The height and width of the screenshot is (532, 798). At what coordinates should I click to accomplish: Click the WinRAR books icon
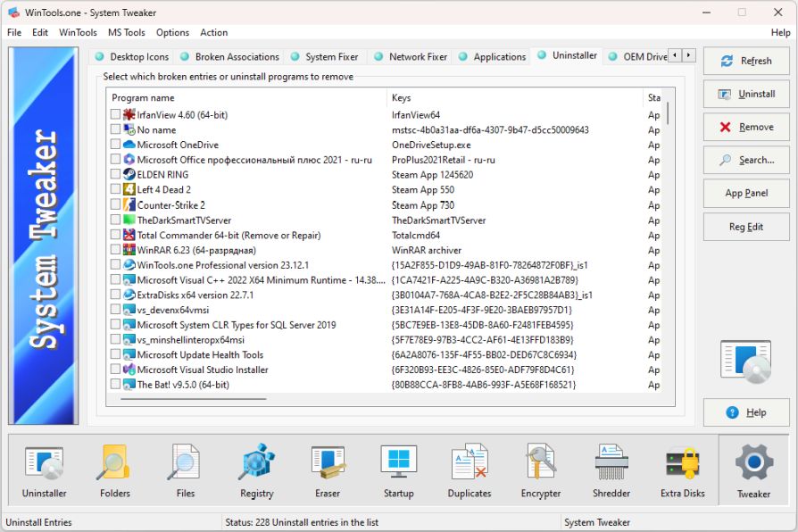click(x=129, y=250)
